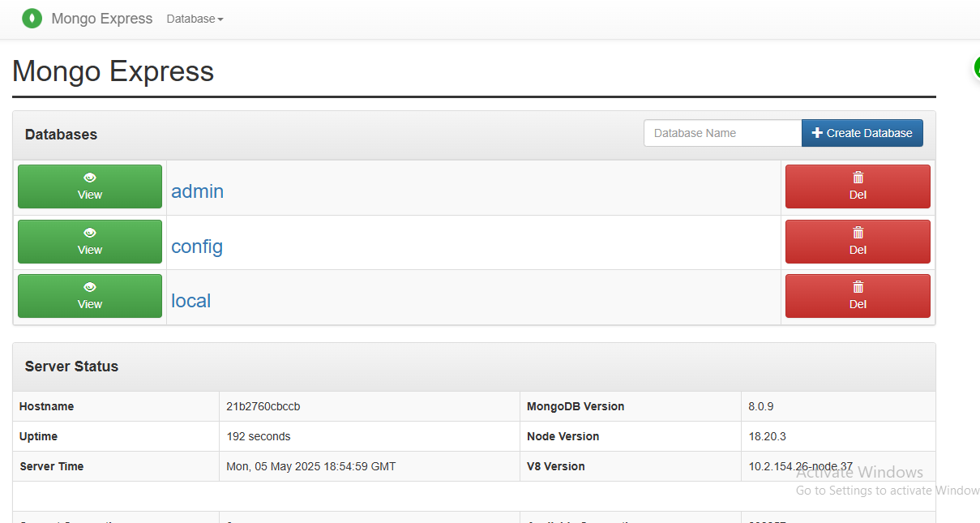
Task: Click the plus icon on Create Database
Action: click(x=817, y=133)
